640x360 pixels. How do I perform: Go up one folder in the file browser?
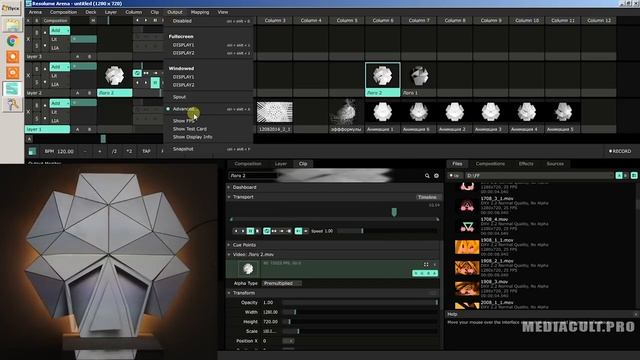(x=454, y=176)
